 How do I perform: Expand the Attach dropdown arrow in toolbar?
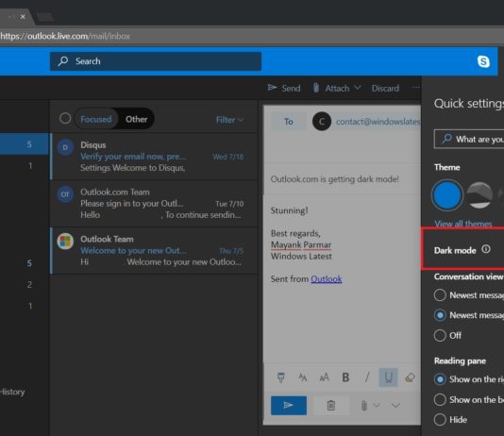(358, 88)
